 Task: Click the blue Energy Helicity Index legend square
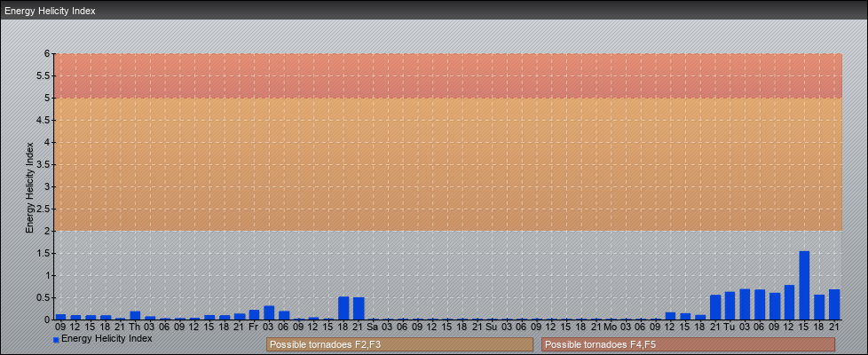click(56, 340)
